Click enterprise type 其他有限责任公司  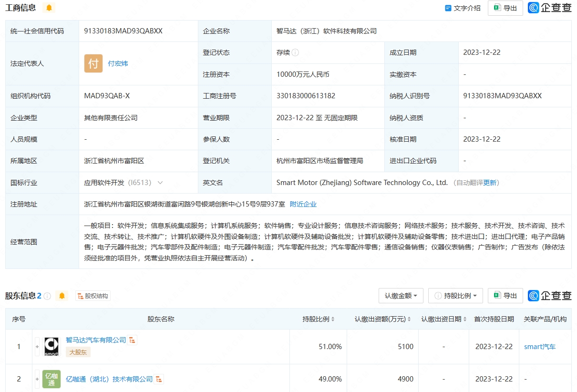click(111, 118)
